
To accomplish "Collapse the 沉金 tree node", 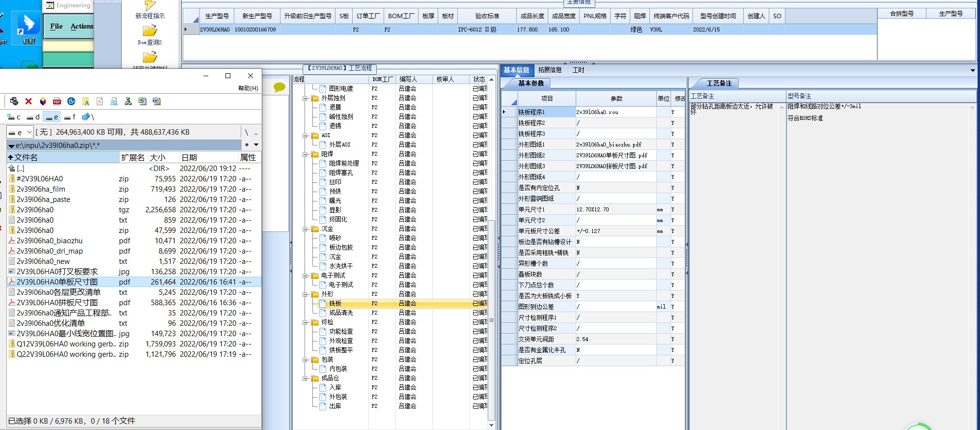I will (x=305, y=229).
